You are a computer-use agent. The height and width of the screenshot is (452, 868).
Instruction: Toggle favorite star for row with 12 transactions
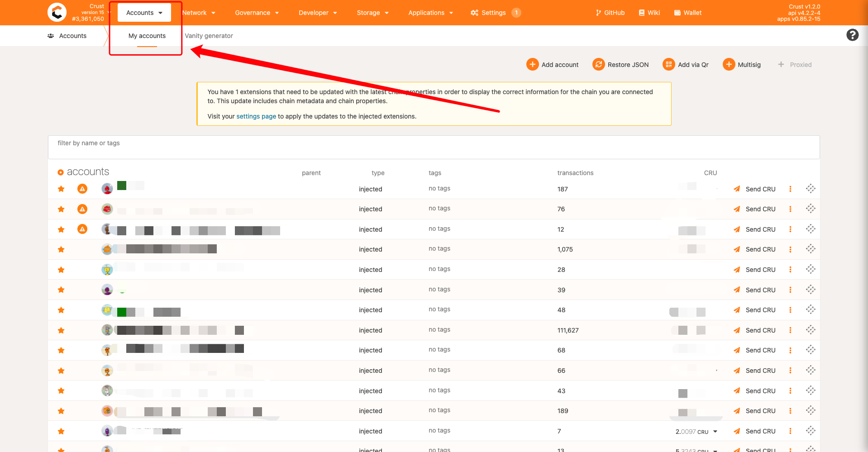[x=61, y=229]
